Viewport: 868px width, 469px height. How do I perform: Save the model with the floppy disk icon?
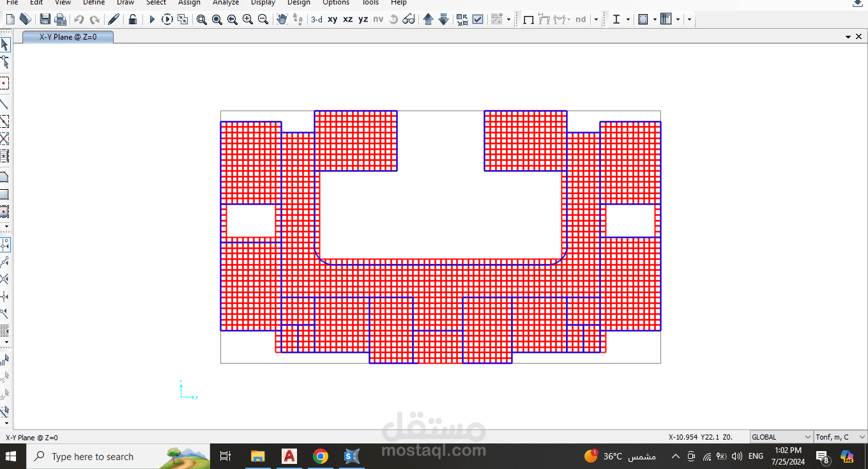(45, 19)
